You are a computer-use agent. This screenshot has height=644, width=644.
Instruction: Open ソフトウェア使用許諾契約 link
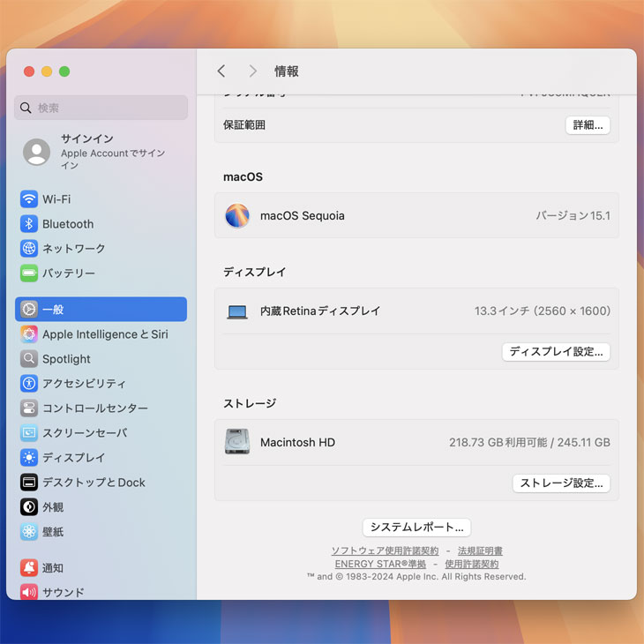[x=385, y=550]
